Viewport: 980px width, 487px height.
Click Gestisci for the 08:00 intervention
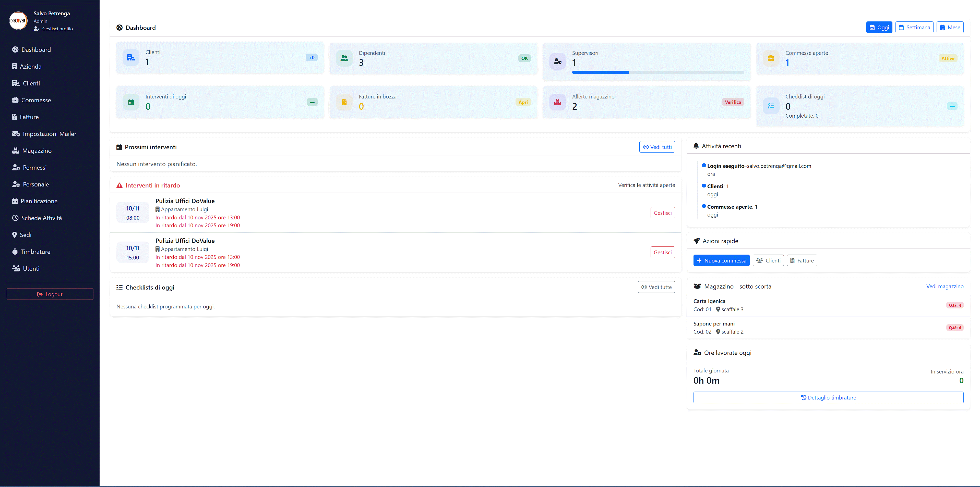(x=662, y=213)
